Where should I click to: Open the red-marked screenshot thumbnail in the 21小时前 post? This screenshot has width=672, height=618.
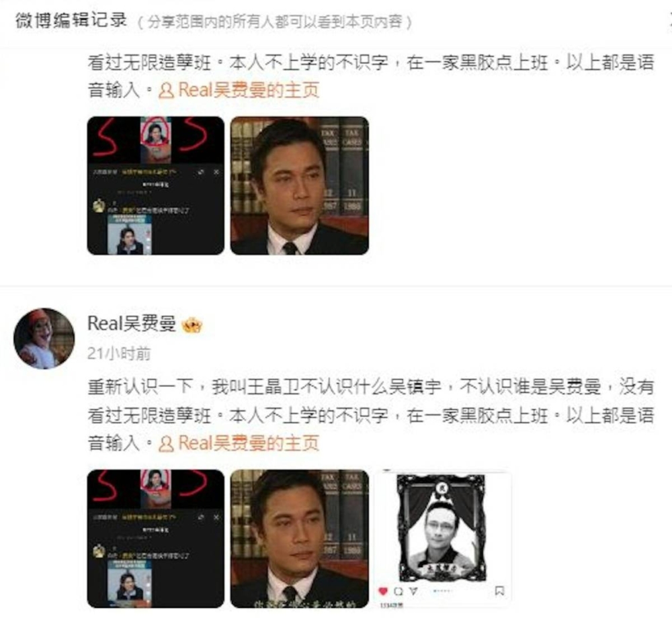point(156,539)
